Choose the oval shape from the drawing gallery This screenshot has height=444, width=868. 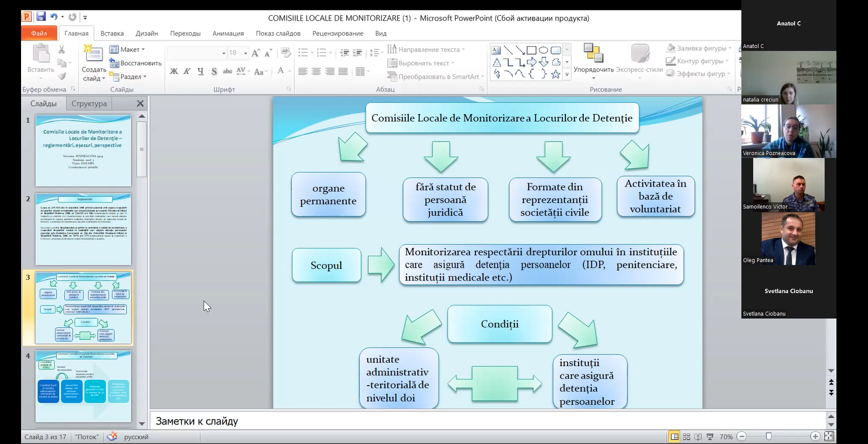coord(543,51)
